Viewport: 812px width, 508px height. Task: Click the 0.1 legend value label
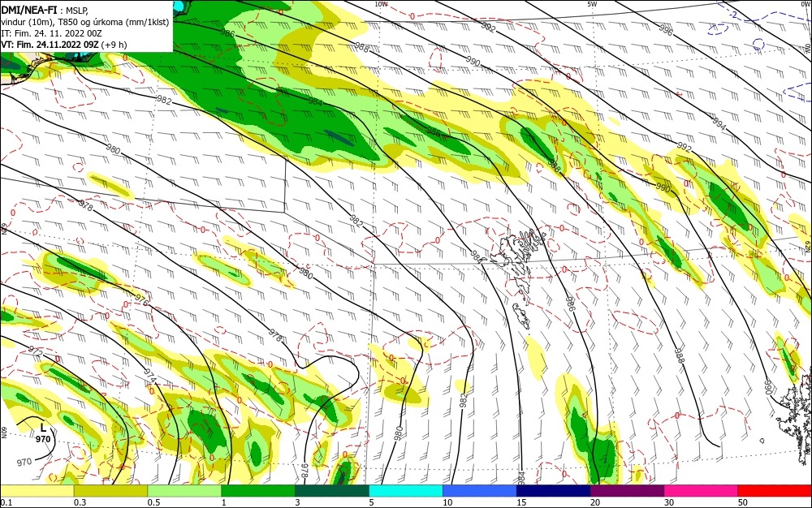pyautogui.click(x=6, y=502)
